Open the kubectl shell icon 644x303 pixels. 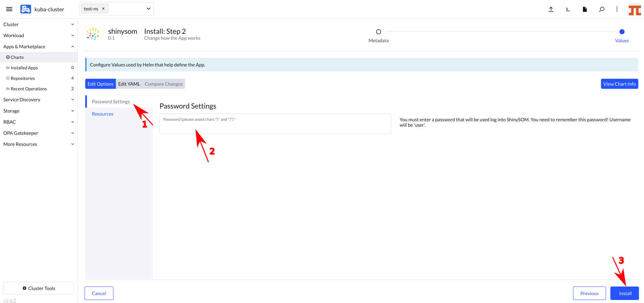tap(568, 9)
